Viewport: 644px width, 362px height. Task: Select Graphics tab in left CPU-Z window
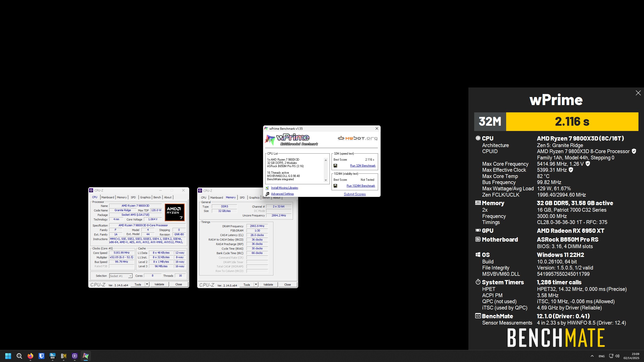pyautogui.click(x=145, y=198)
